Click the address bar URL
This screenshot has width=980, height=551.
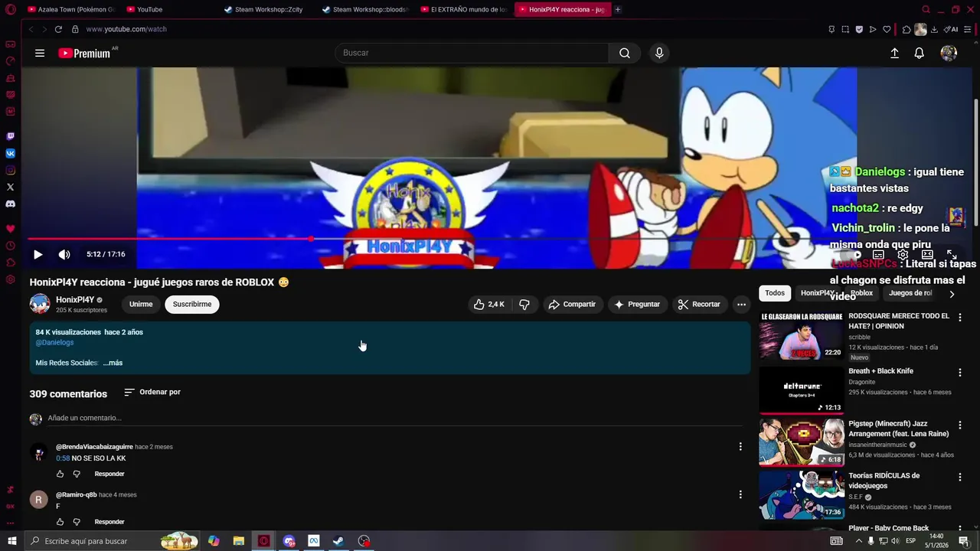(126, 29)
